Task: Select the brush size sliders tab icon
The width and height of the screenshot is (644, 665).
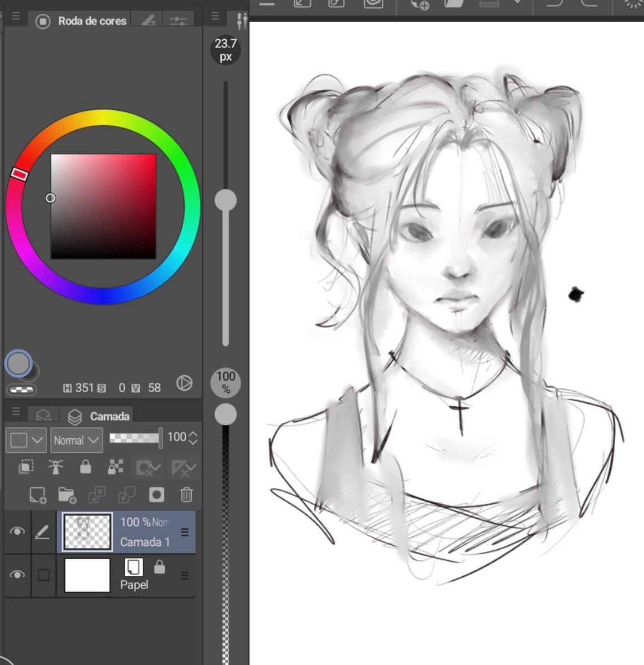Action: pos(242,21)
